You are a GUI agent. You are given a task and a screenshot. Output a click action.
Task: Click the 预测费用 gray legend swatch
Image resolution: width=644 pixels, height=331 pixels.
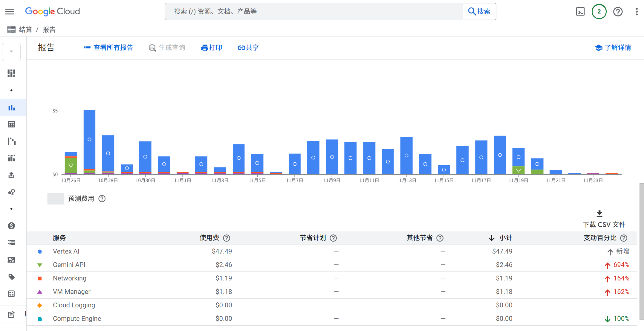point(56,199)
